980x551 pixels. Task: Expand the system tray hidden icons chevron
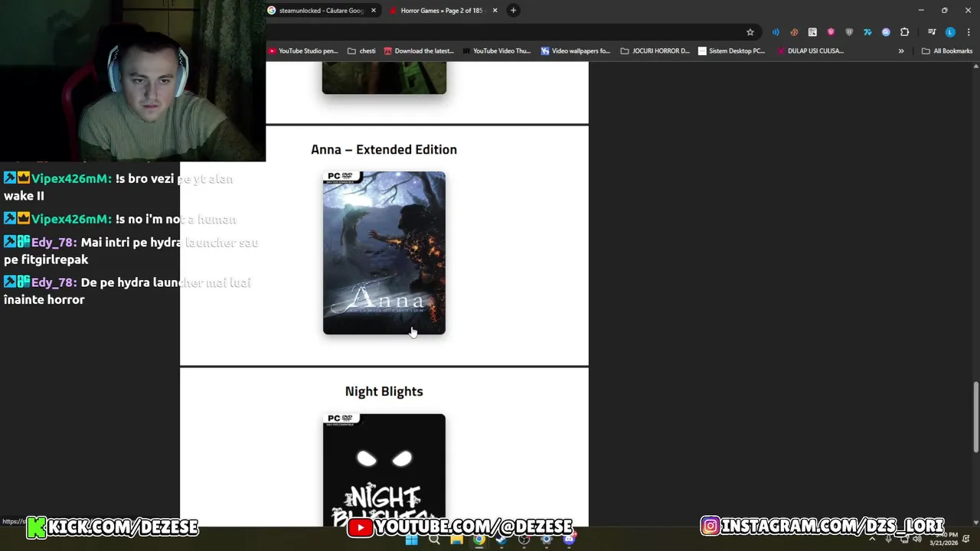point(871,540)
